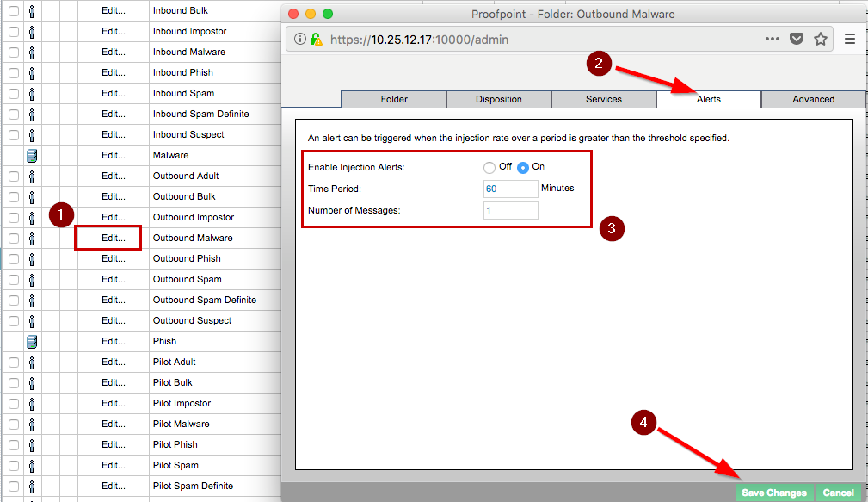
Task: Open the page actions ellipsis menu
Action: click(x=773, y=39)
